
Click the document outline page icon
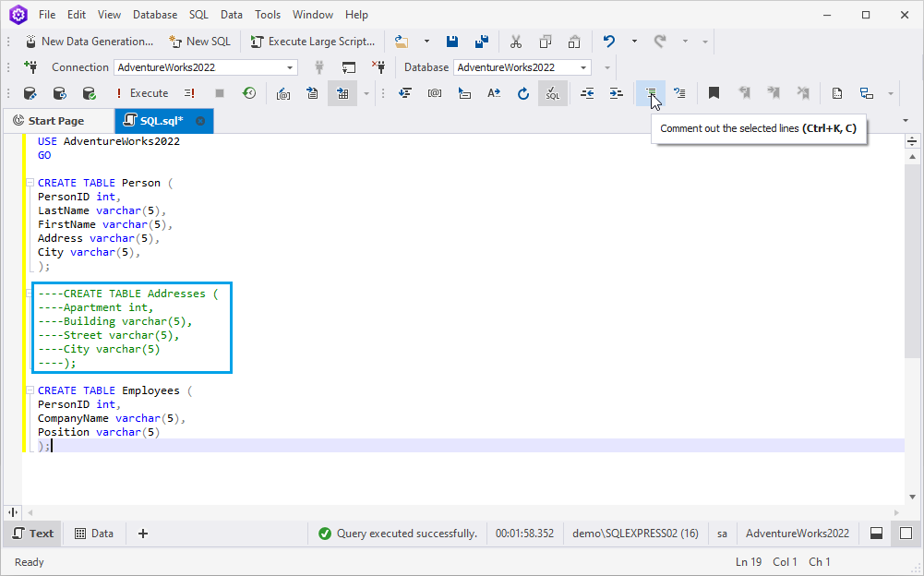pyautogui.click(x=837, y=93)
